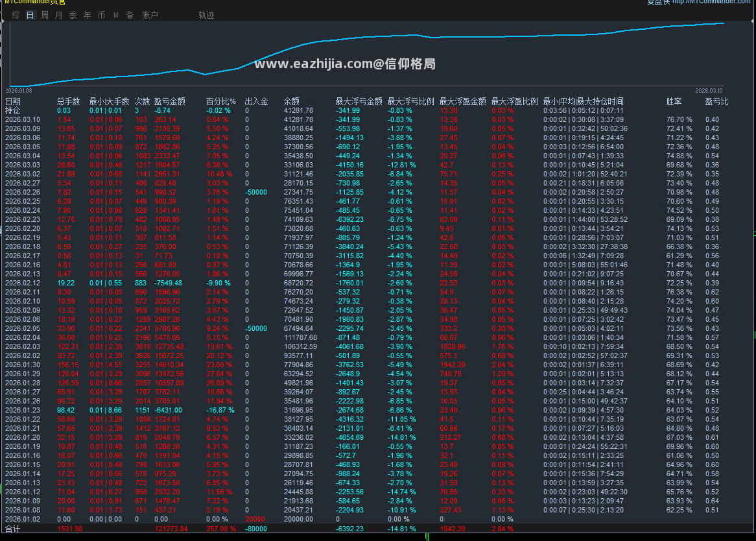Image resolution: width=756 pixels, height=541 pixels.
Task: Open the 月 monthly tab
Action: [59, 16]
